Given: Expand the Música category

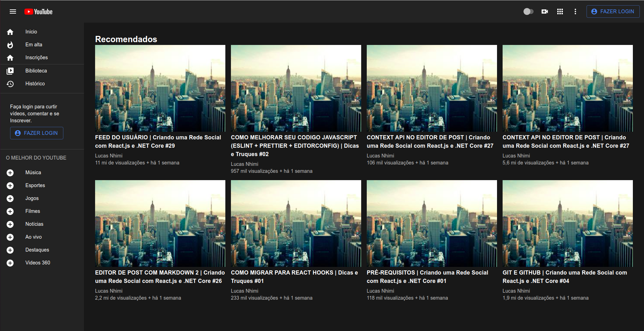Looking at the screenshot, I should click(x=10, y=172).
